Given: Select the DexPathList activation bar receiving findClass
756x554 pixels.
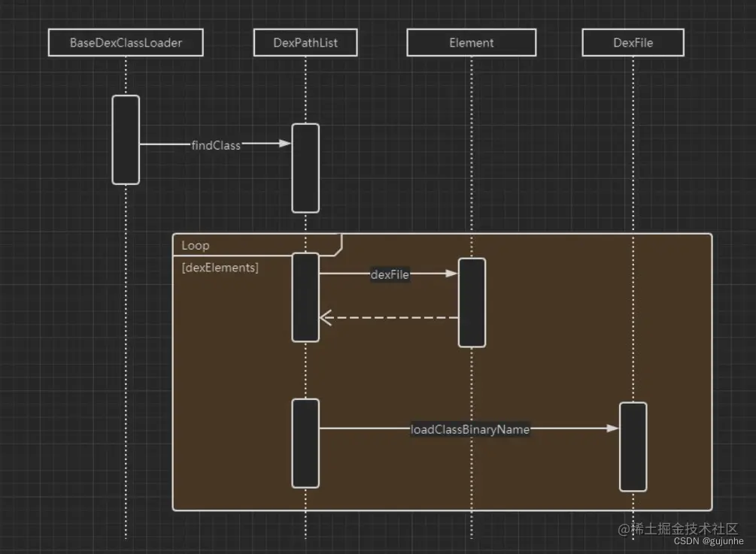Looking at the screenshot, I should [305, 168].
